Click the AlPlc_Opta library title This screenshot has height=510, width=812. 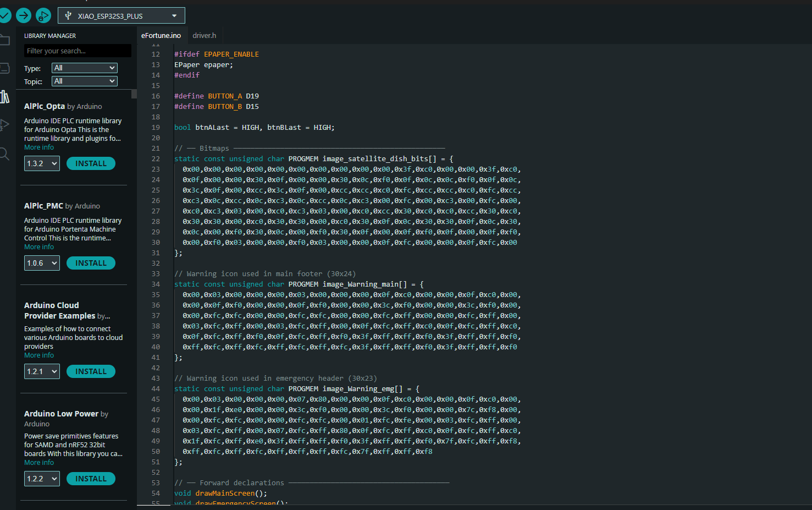point(45,106)
